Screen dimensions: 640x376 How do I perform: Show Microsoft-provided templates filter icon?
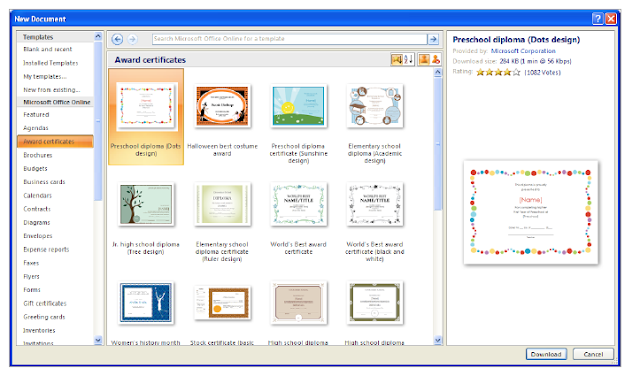click(x=424, y=60)
